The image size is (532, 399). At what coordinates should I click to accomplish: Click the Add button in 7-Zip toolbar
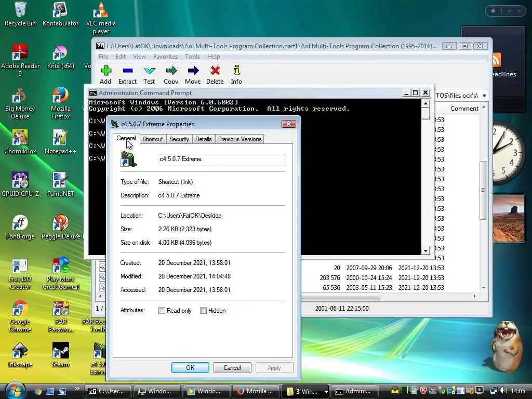105,74
